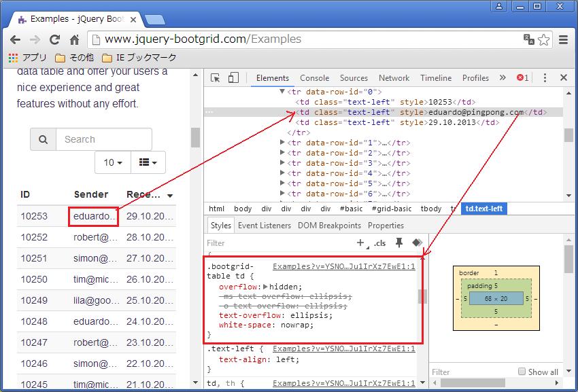Image resolution: width=578 pixels, height=392 pixels.
Task: Expand the overflow property value triangle
Action: 265,287
